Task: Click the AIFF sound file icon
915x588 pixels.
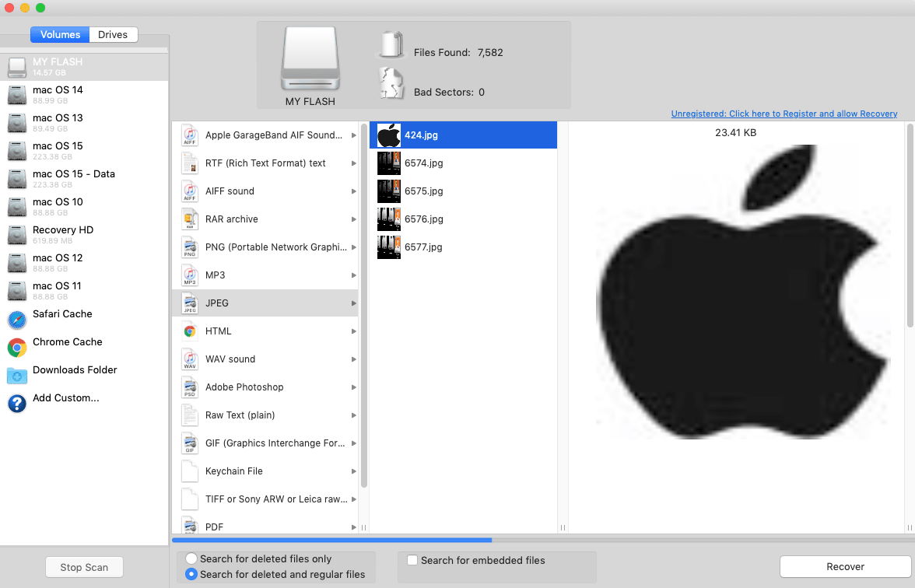Action: tap(190, 191)
